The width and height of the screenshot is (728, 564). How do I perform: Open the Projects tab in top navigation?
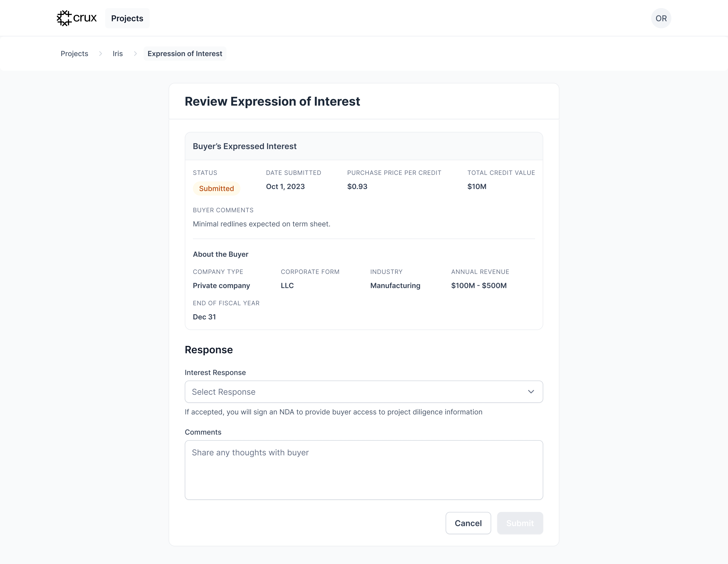[127, 18]
